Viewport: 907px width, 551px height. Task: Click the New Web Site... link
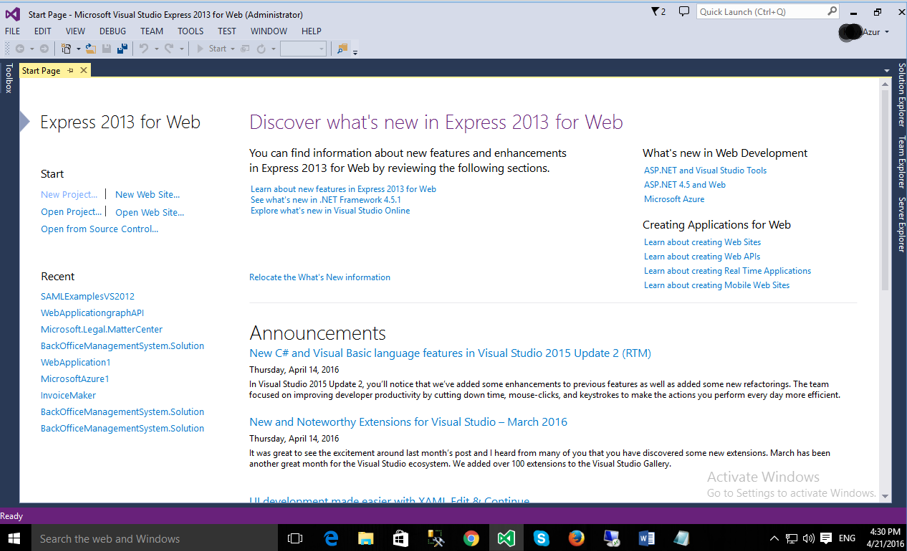tap(148, 195)
